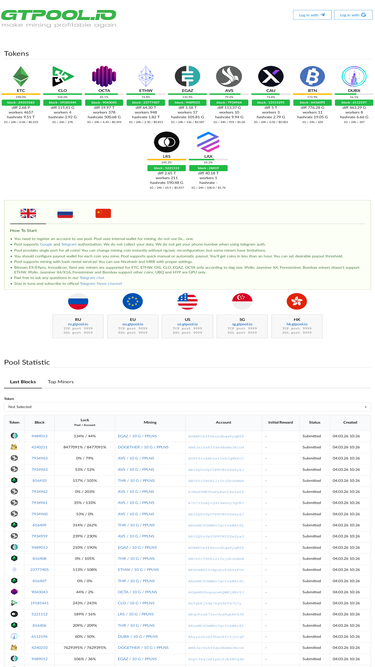Click token icon in block 9489015 row
Image resolution: width=375 pixels, height=667 pixels.
14,436
